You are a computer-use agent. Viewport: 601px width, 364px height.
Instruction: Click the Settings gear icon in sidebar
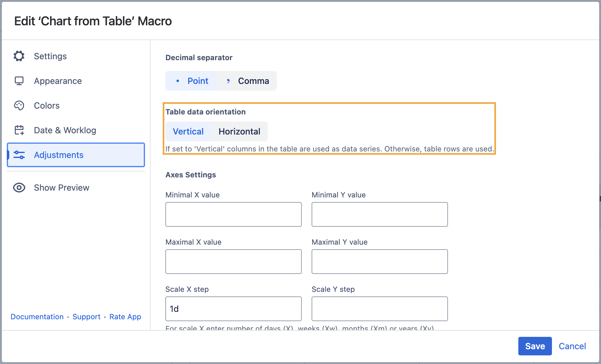pos(19,56)
